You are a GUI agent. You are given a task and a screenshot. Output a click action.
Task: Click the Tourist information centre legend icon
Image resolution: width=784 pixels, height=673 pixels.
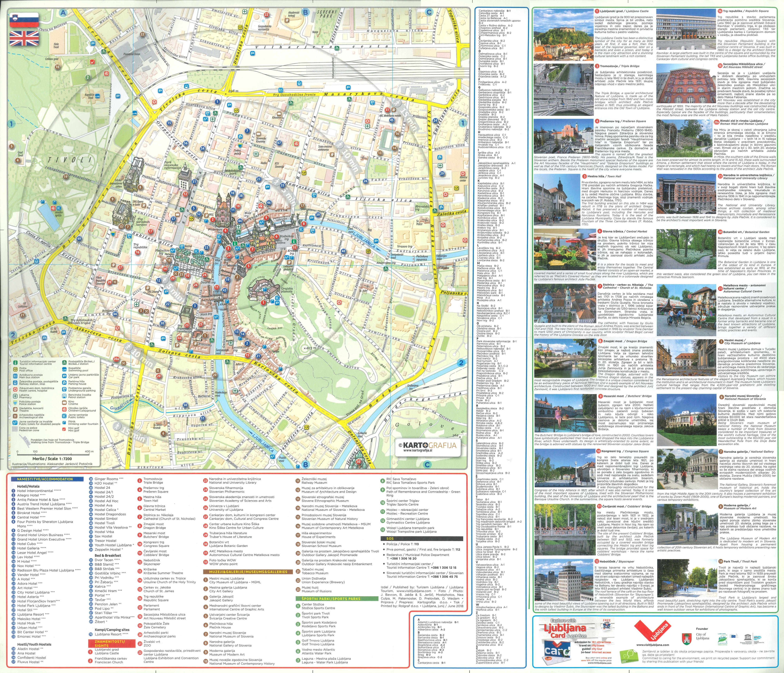point(15,363)
